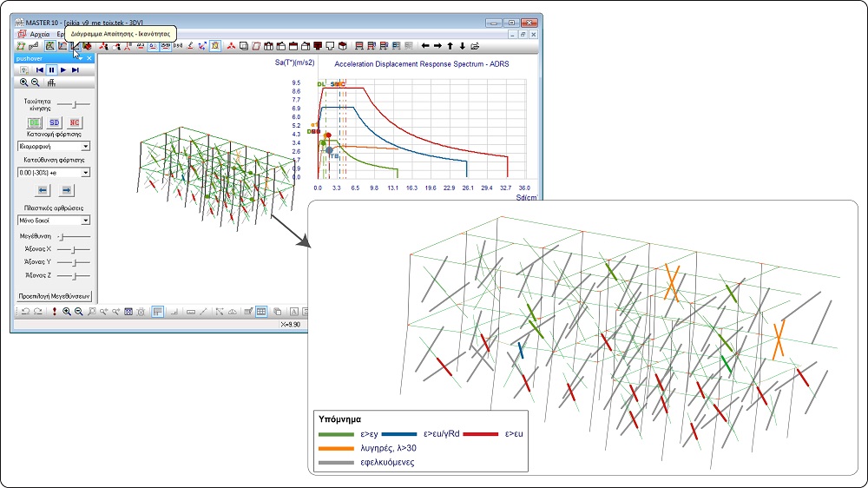This screenshot has width=868, height=488.
Task: Toggle the DL performance level button
Action: tap(34, 122)
